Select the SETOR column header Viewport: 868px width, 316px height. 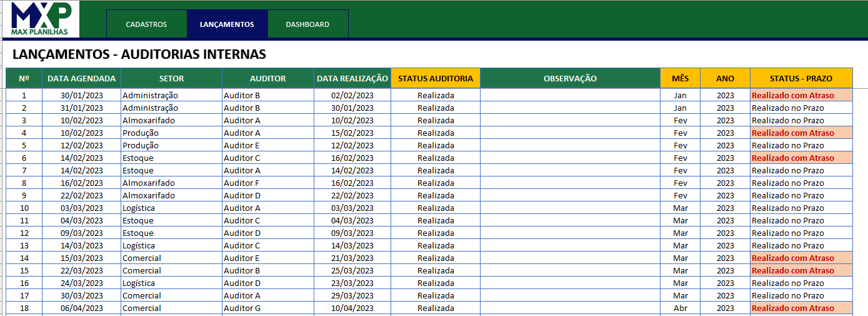click(172, 78)
